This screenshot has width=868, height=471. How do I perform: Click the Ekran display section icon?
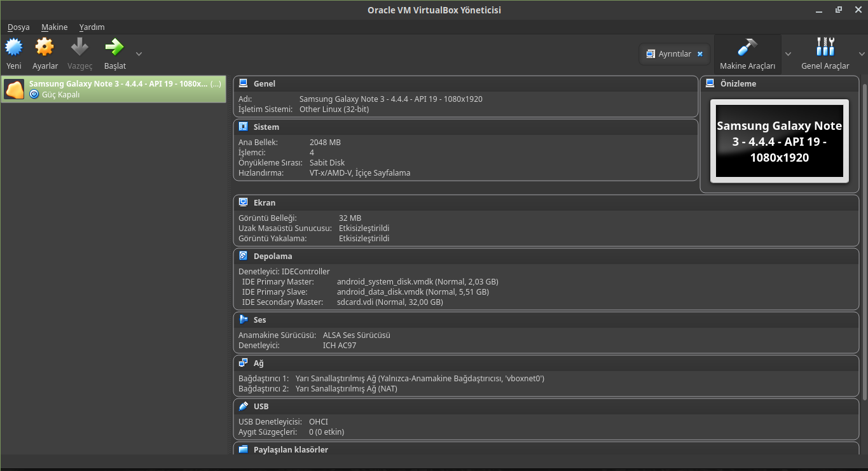243,202
